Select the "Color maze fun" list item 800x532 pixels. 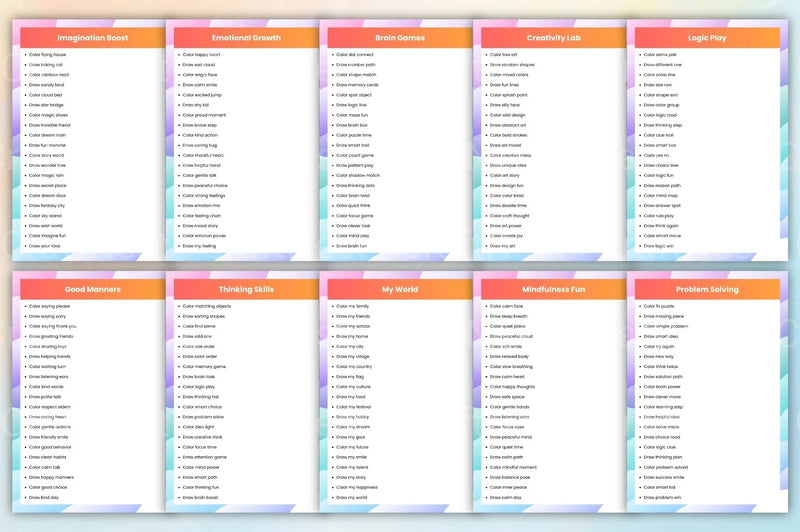click(352, 115)
